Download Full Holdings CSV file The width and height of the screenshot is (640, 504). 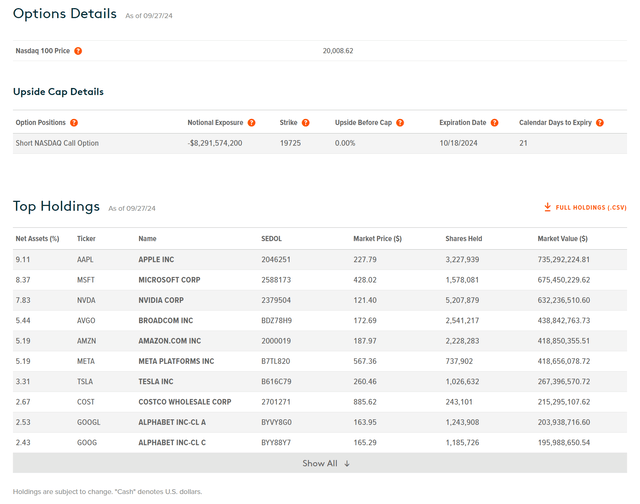pyautogui.click(x=590, y=207)
